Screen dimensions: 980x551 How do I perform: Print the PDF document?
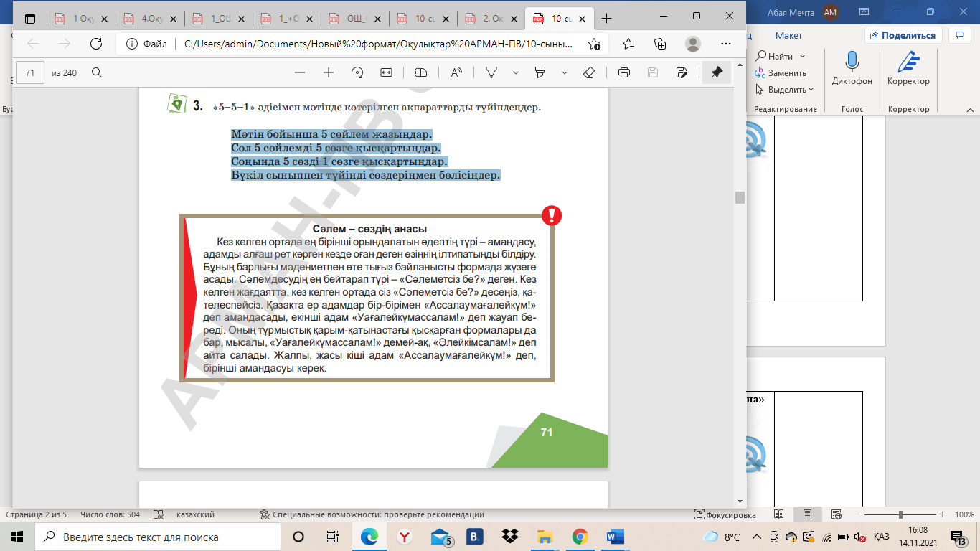click(x=624, y=72)
